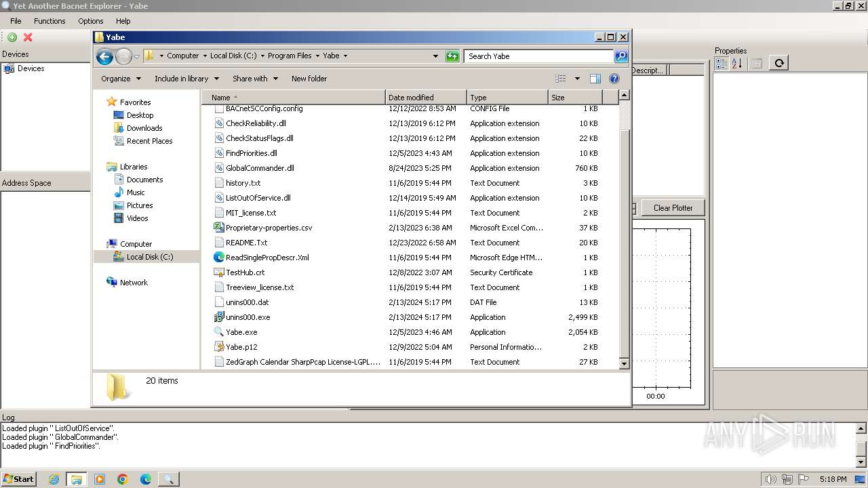
Task: Select Proprietary-properties.csv file
Action: pyautogui.click(x=269, y=228)
